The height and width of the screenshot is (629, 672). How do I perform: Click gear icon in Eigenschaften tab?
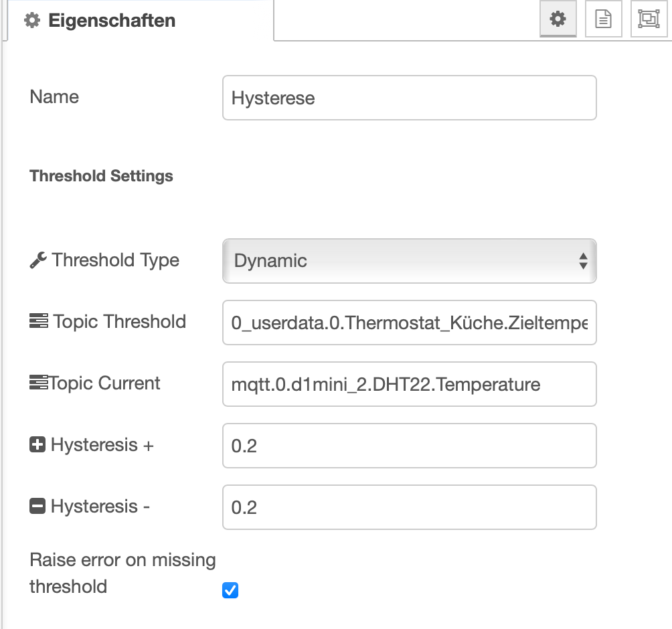[x=31, y=21]
